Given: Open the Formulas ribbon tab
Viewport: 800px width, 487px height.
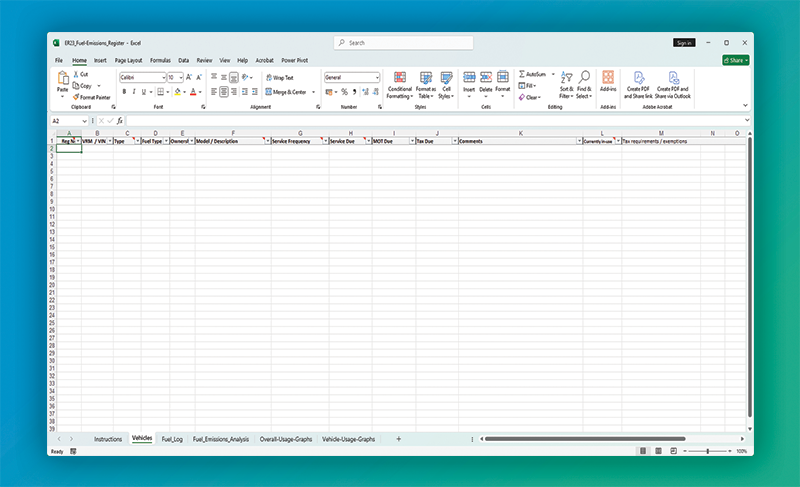Looking at the screenshot, I should 160,60.
